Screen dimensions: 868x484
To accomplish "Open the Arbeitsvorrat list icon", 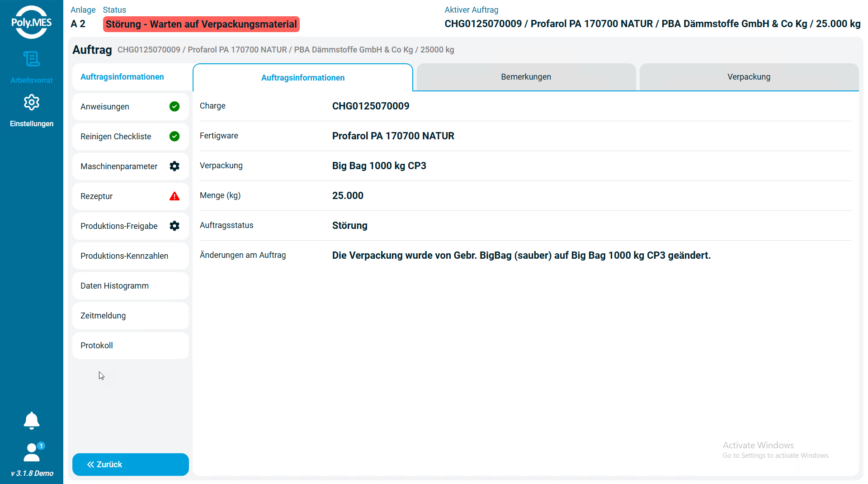I will (x=32, y=59).
